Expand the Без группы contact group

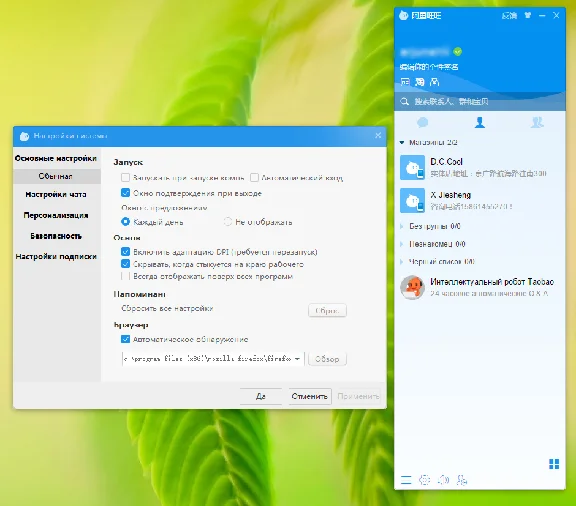coord(402,226)
